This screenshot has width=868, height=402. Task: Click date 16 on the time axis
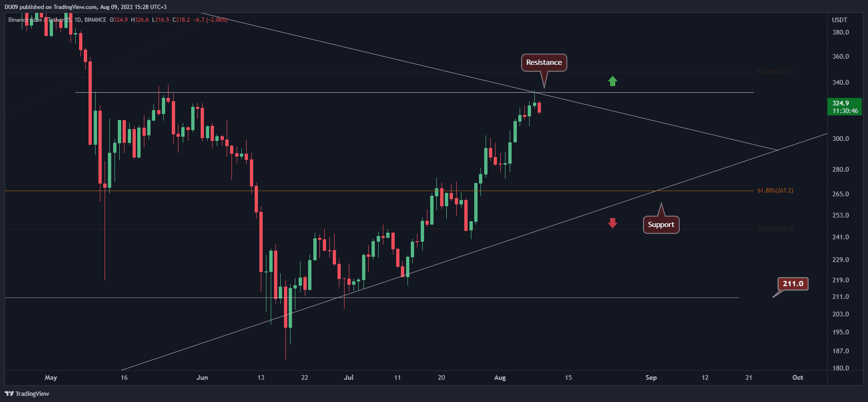[x=124, y=377]
